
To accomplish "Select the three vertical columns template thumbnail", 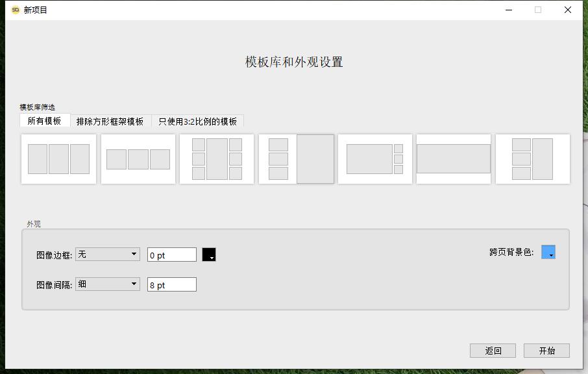I will click(58, 159).
